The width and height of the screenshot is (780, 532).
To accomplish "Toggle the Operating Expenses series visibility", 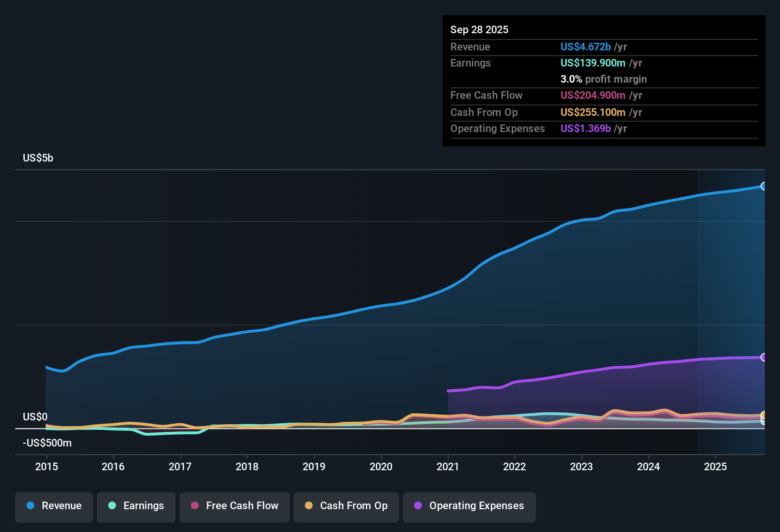I will click(469, 506).
